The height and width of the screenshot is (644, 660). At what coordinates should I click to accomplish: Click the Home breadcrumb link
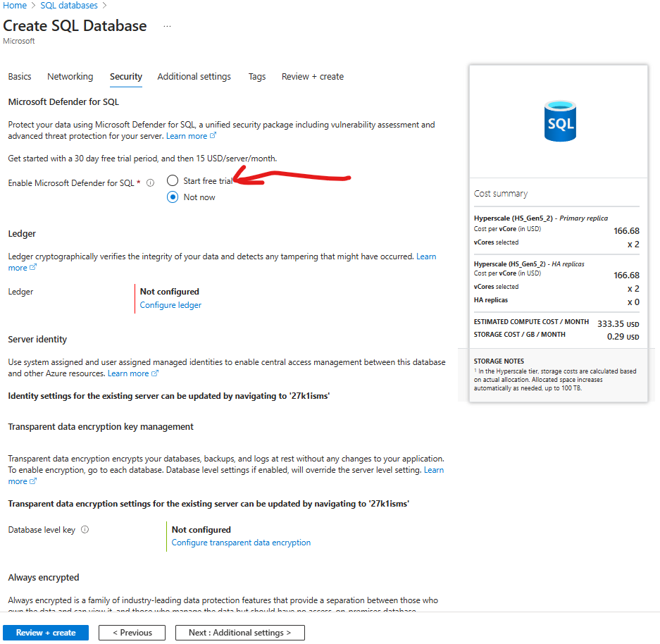pyautogui.click(x=15, y=6)
